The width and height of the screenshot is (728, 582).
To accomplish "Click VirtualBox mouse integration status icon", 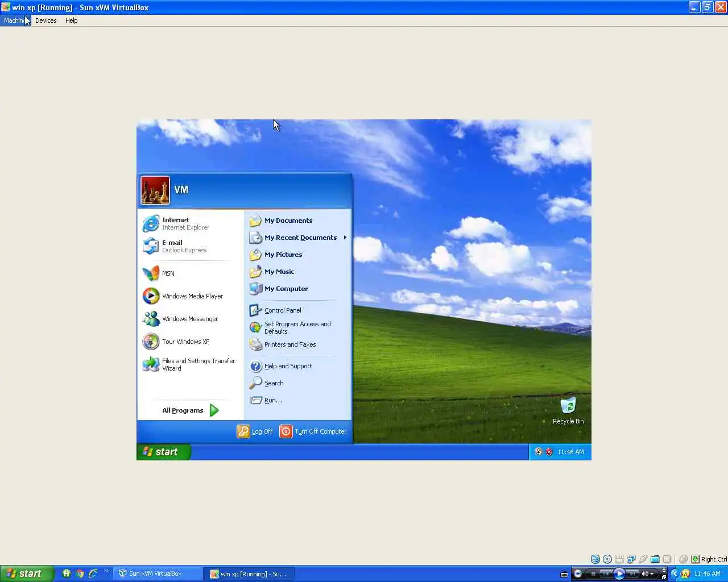I will click(x=683, y=559).
